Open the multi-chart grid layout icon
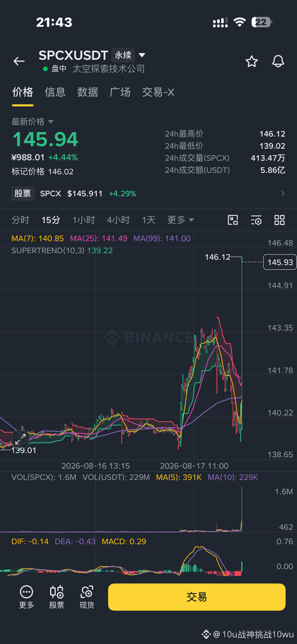The width and height of the screenshot is (297, 644). coord(279,220)
